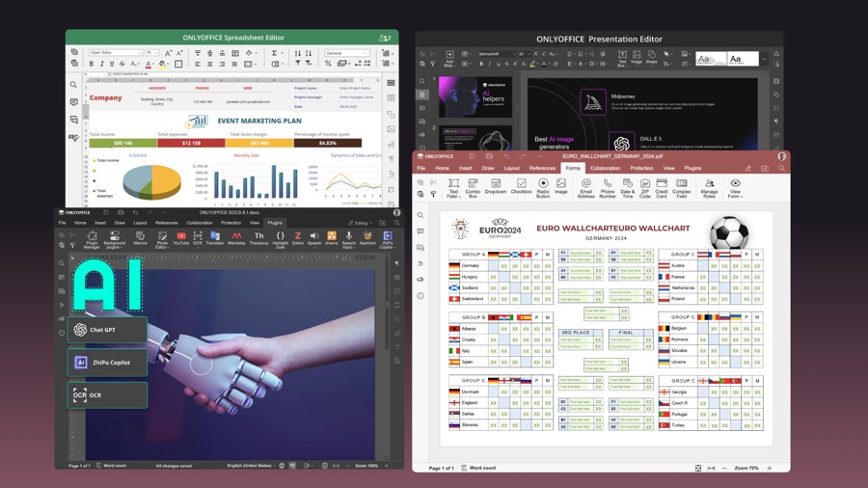Open the Protection tab in the PDF editor
Screen dimensions: 868x488
click(641, 168)
